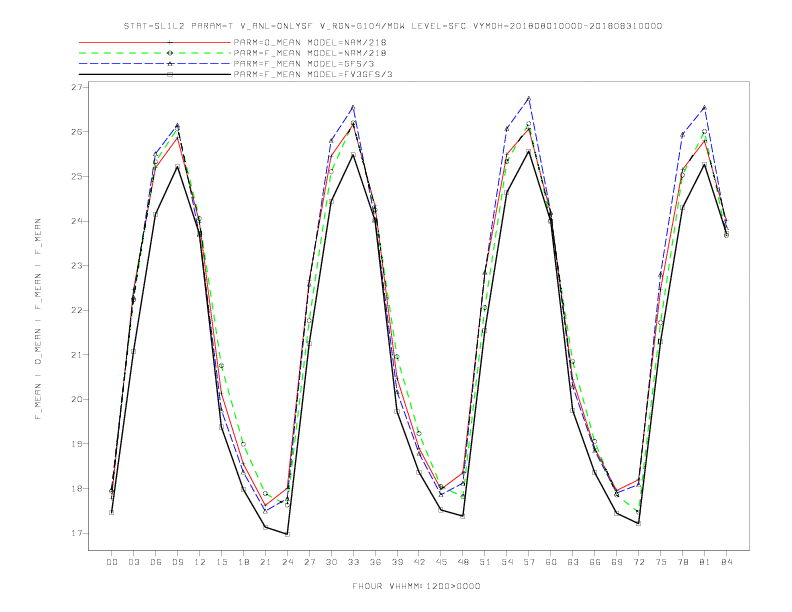
Task: Click blue triangle marker at hour 33 peak
Action: [353, 107]
